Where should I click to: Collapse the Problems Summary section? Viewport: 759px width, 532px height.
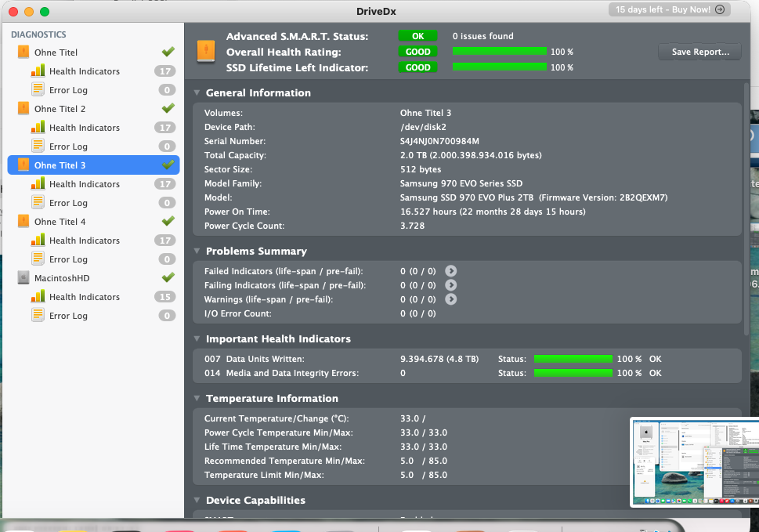197,252
